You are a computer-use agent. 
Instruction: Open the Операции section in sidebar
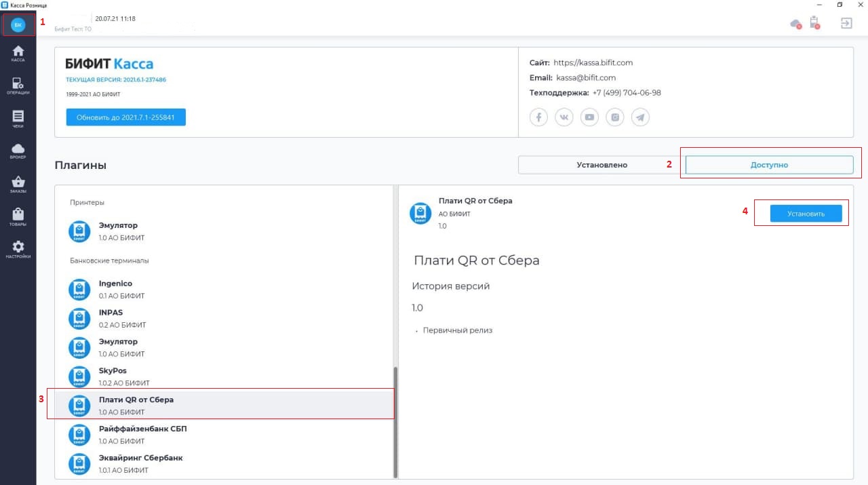[x=18, y=85]
